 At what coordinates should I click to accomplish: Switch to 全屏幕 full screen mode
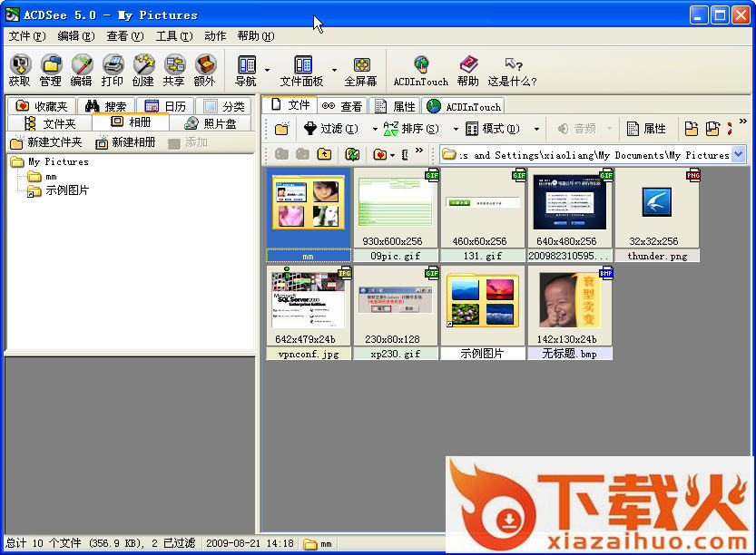click(360, 68)
